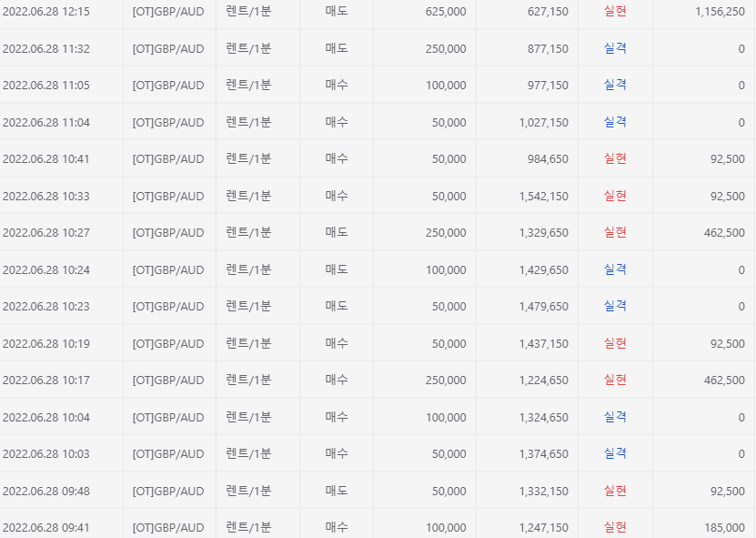Screen dimensions: 756x538
Task: Click the 실현 status in 12:15 row
Action: click(x=615, y=11)
